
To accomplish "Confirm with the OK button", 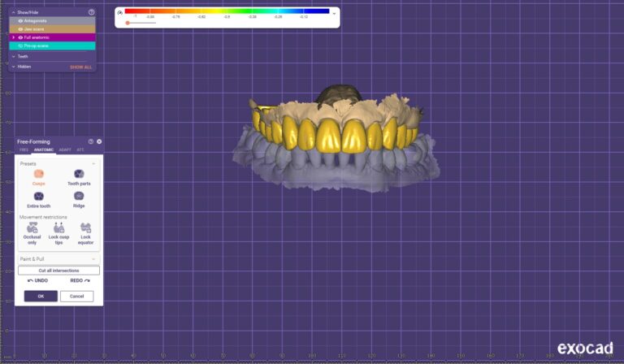I will click(41, 296).
